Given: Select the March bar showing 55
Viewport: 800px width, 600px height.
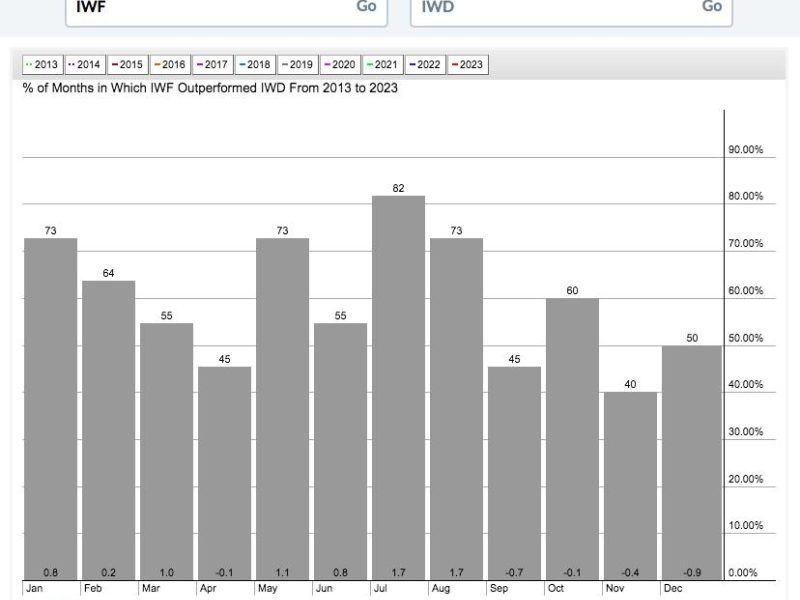Looking at the screenshot, I should (x=167, y=451).
